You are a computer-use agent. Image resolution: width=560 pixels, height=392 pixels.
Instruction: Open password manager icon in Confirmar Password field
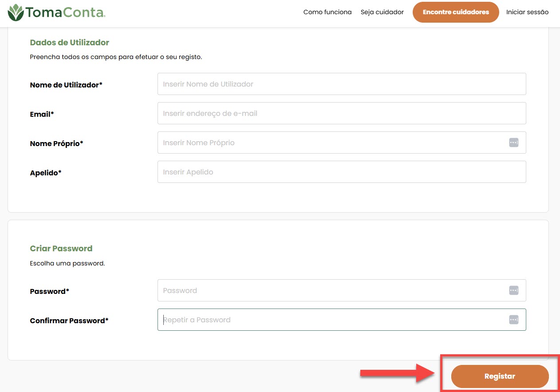click(513, 320)
